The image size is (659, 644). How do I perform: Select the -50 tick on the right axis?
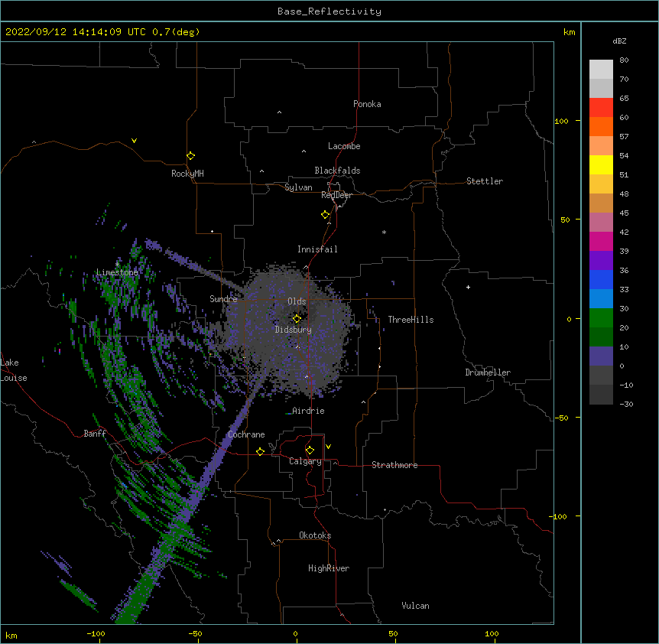(561, 418)
